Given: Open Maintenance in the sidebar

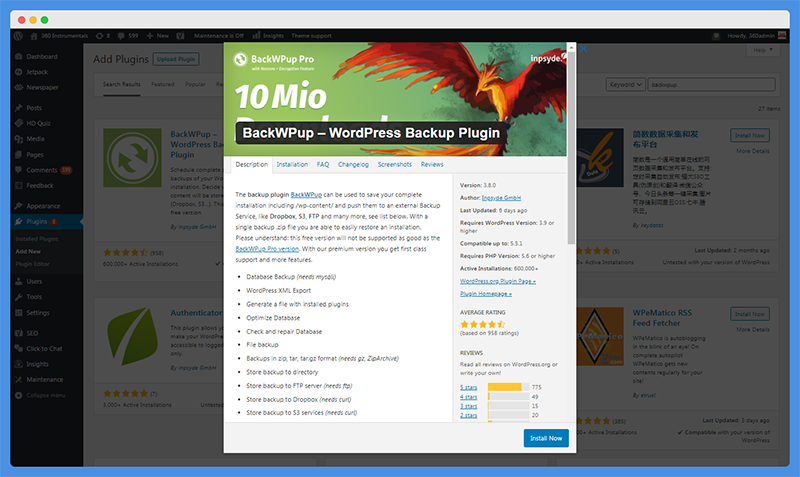Looking at the screenshot, I should click(45, 380).
